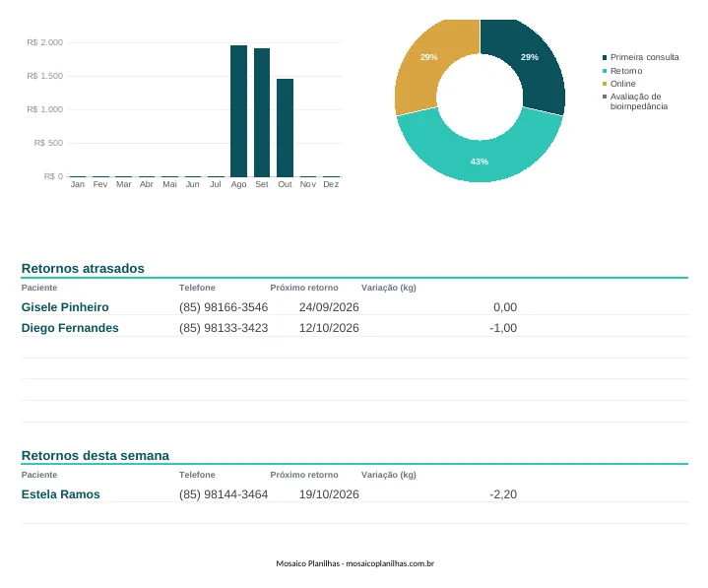Click Telefone header under Retornos atrasados
Viewport: 708px width, 588px height.
197,288
